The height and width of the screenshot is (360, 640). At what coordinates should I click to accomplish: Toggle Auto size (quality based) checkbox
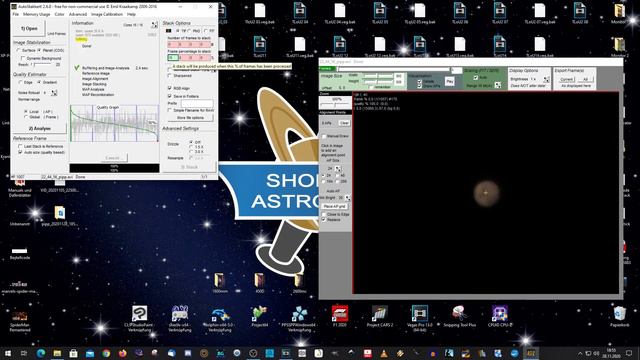[x=20, y=152]
